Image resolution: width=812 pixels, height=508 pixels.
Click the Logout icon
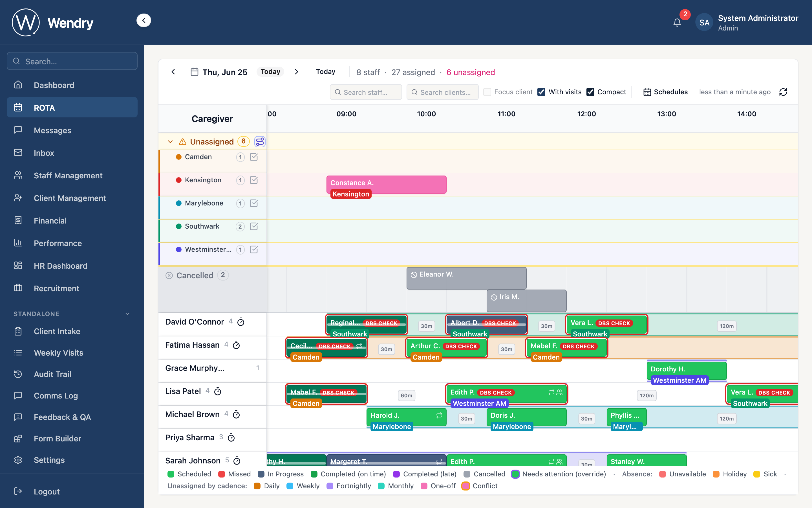(x=18, y=491)
